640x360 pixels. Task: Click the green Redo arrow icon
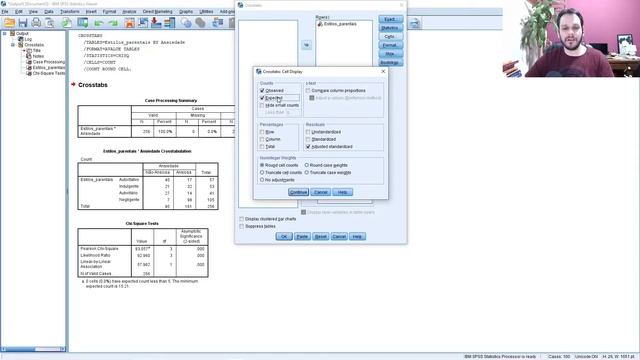click(113, 23)
